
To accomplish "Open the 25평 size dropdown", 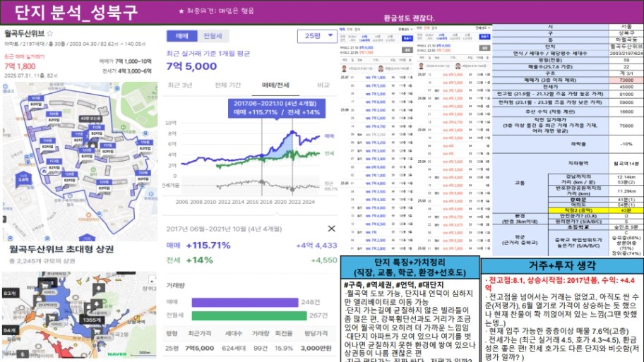I will 318,36.
